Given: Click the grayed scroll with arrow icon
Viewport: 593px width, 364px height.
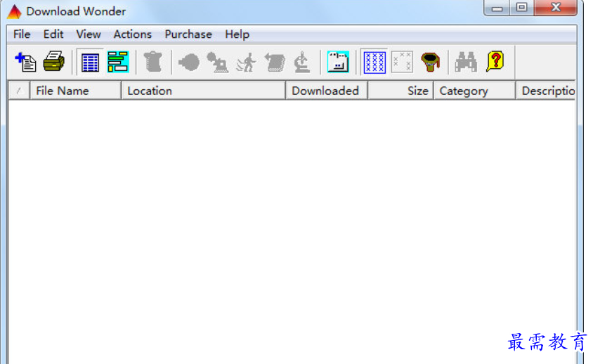Looking at the screenshot, I should 275,62.
